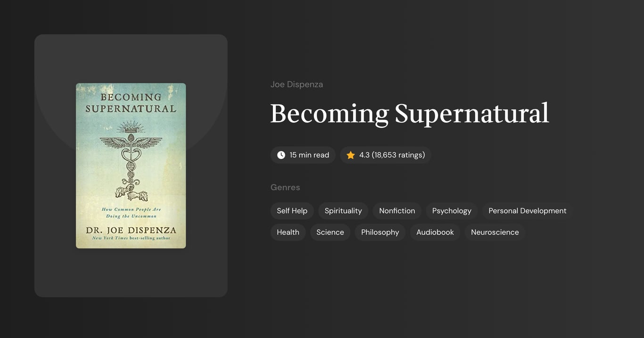The height and width of the screenshot is (338, 644).
Task: View the 18,653 ratings details
Action: pyautogui.click(x=398, y=155)
